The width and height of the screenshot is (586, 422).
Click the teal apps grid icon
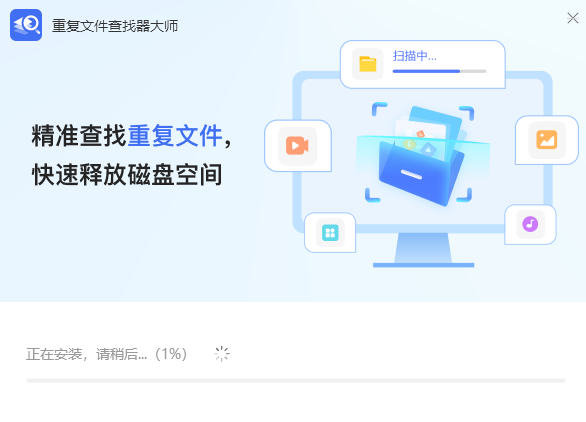click(330, 233)
